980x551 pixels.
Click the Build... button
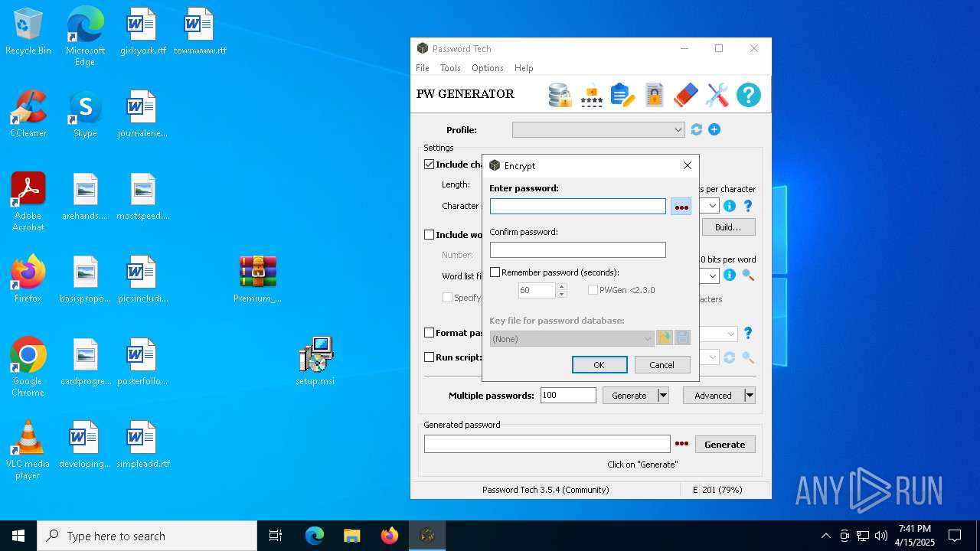click(x=728, y=227)
